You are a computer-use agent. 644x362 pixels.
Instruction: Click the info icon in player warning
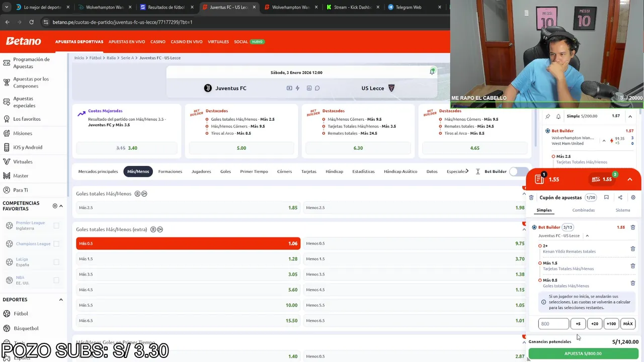click(x=543, y=302)
